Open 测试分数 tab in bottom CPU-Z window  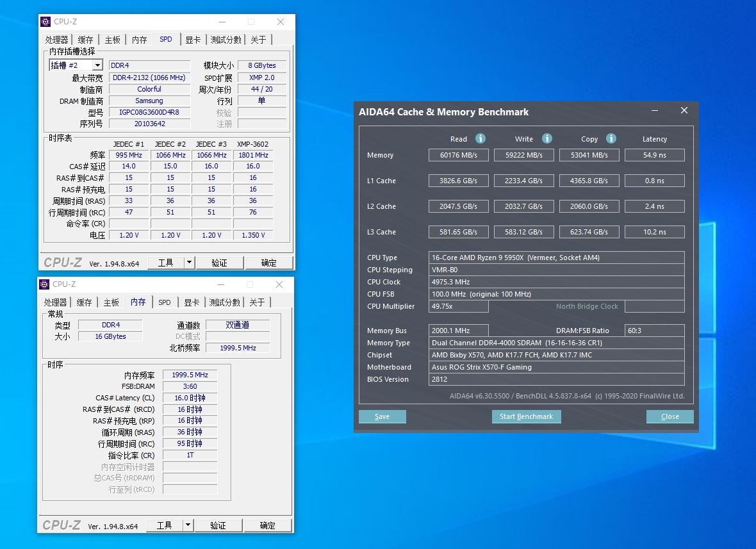pos(224,303)
